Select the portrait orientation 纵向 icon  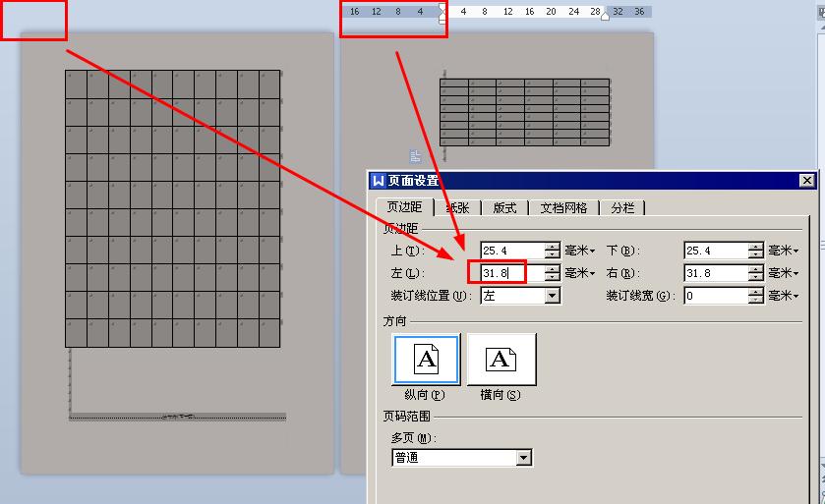coord(426,360)
